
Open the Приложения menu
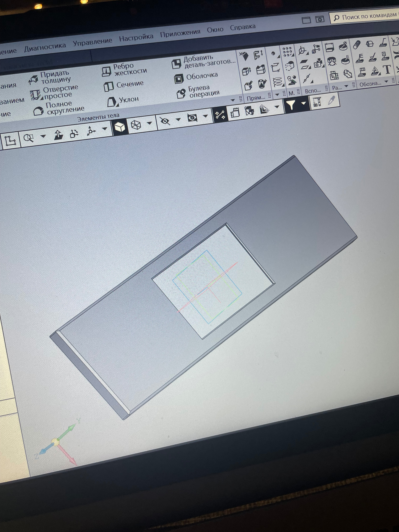(180, 33)
